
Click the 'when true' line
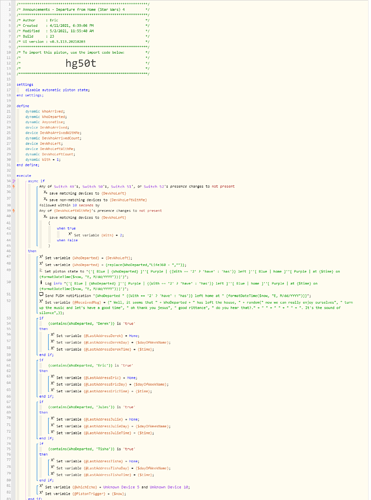pos(66,228)
